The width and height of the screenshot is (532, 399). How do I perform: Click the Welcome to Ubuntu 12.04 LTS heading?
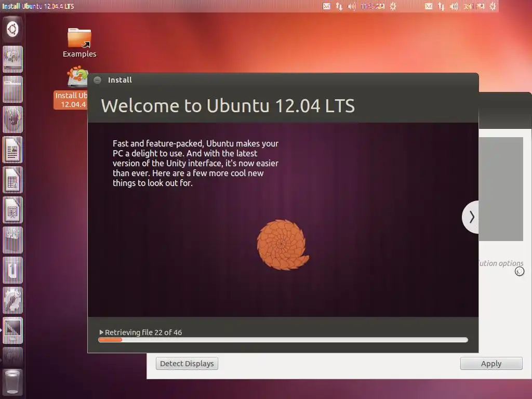[228, 105]
